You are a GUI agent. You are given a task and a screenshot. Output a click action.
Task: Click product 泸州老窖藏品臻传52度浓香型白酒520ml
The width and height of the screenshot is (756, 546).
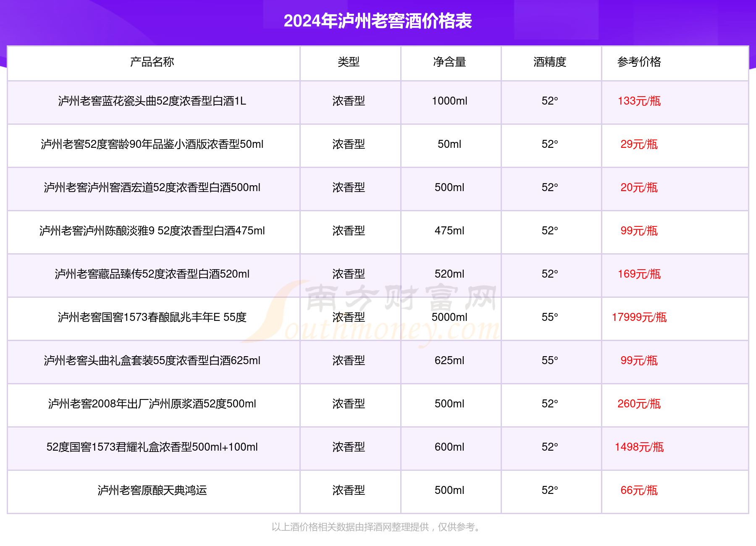tap(152, 274)
